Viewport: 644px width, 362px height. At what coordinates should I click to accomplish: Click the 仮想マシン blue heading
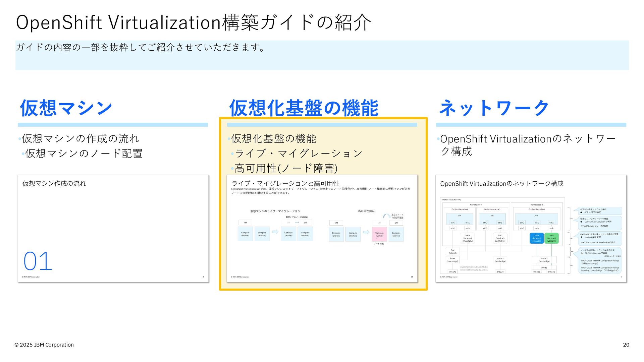[x=66, y=108]
